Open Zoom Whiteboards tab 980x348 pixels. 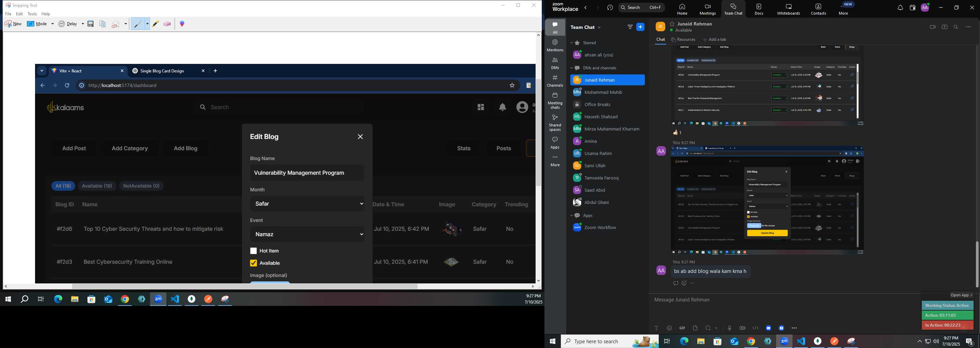tap(788, 9)
